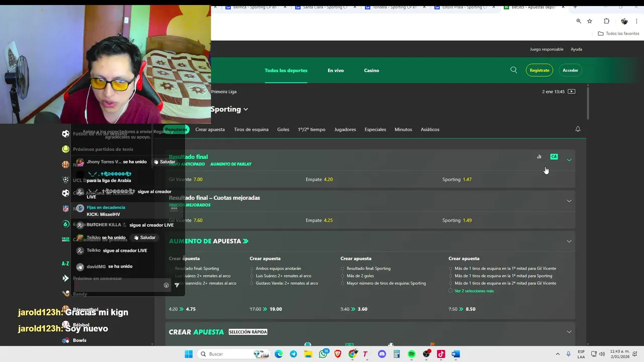Viewport: 644px width, 362px height.
Task: Expand Ver 2 selecciones más
Action: point(474,291)
